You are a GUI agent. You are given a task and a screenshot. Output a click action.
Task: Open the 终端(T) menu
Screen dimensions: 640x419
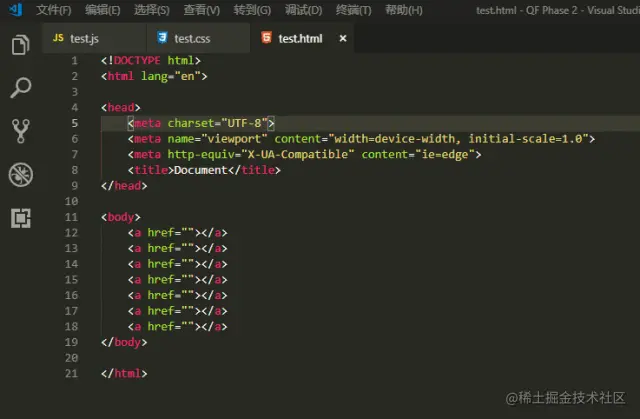[x=353, y=10]
